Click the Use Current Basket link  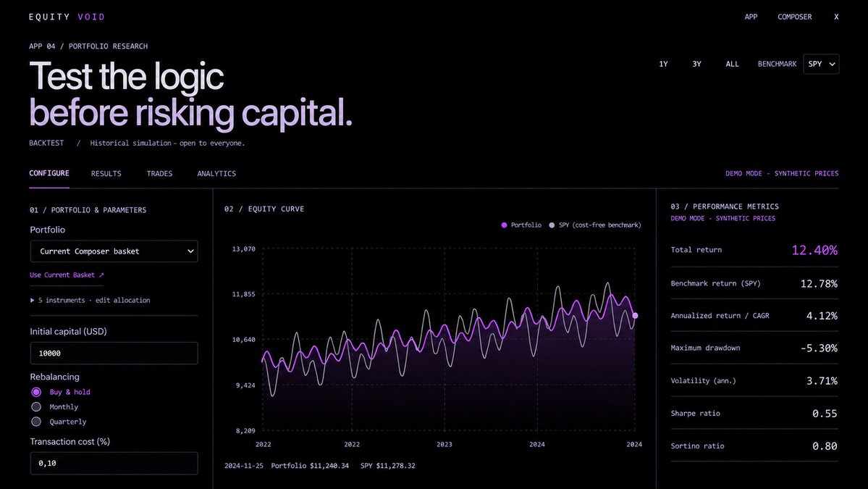67,275
